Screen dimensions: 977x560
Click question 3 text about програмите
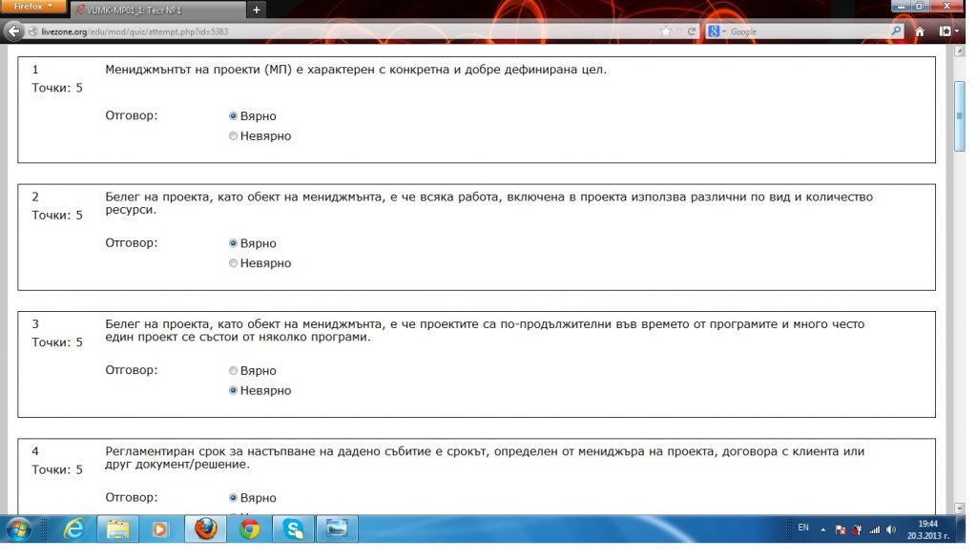coord(485,330)
